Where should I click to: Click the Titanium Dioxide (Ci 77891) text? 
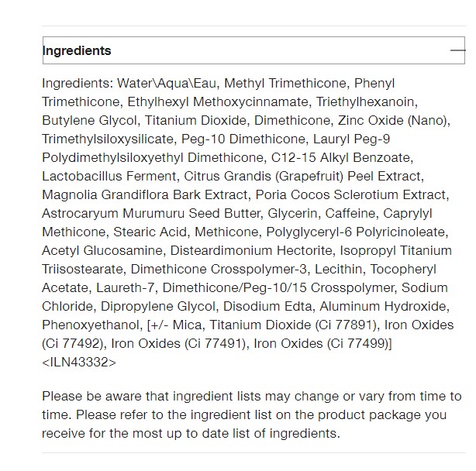click(x=293, y=325)
